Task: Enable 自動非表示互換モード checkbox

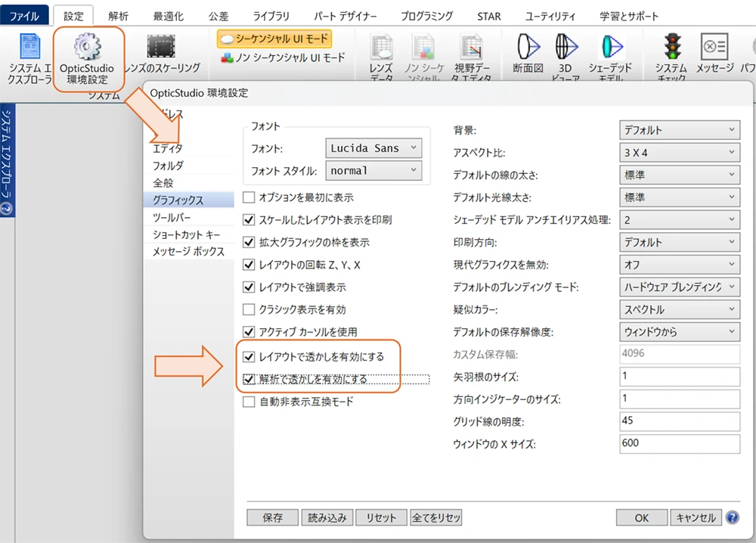Action: click(x=249, y=402)
